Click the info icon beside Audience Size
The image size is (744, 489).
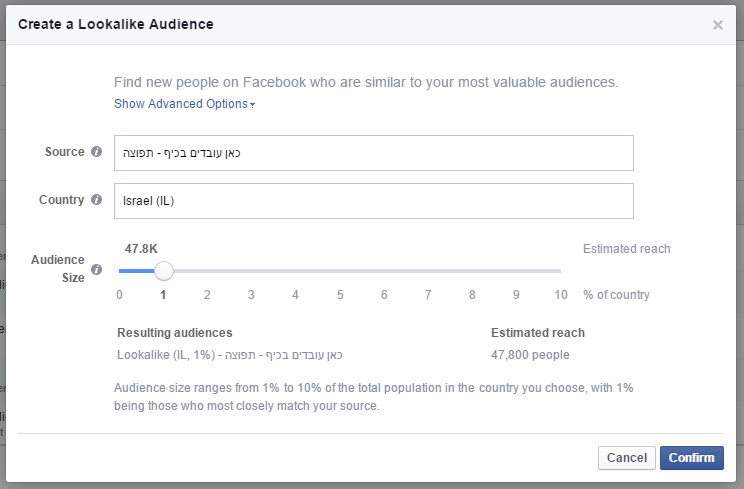(96, 269)
